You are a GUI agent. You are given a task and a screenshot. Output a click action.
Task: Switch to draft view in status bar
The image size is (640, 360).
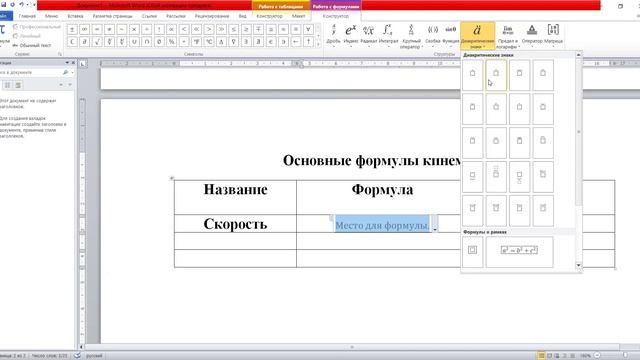[573, 356]
